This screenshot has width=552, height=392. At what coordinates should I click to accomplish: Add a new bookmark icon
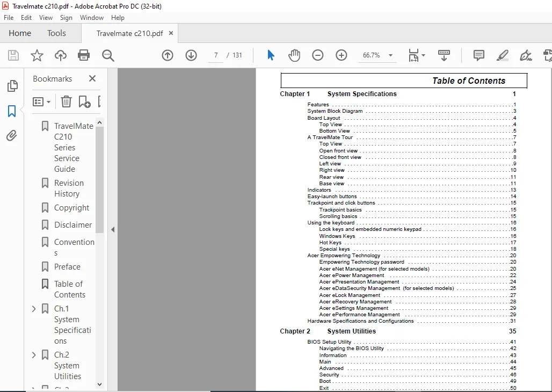[x=84, y=102]
